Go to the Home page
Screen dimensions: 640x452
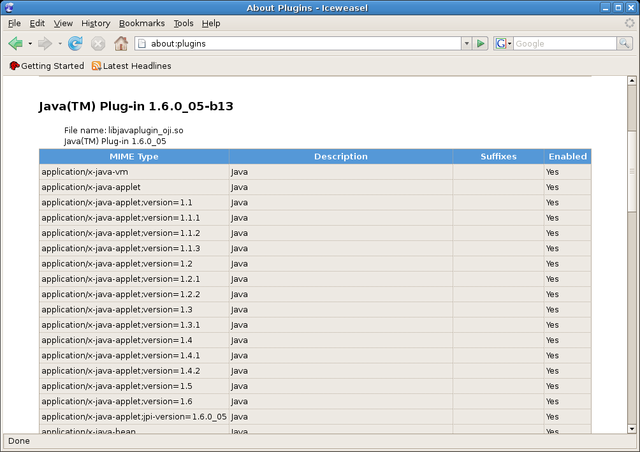[121, 43]
